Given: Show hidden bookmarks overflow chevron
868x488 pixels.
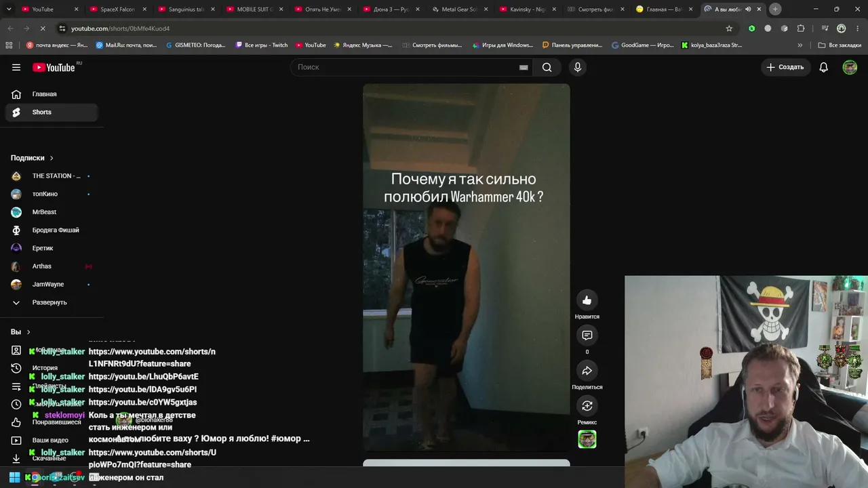Looking at the screenshot, I should [x=800, y=45].
